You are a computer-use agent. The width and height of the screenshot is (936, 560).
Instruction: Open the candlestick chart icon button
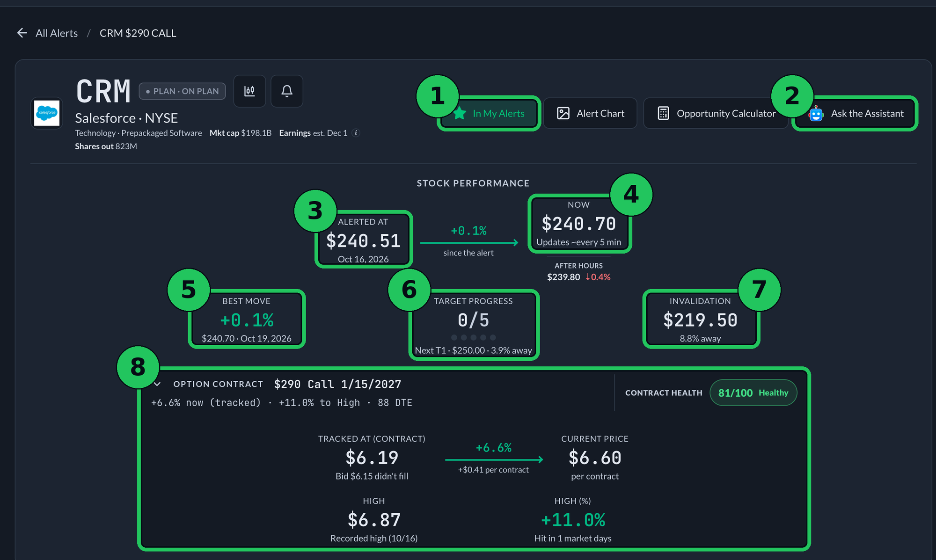(x=249, y=91)
